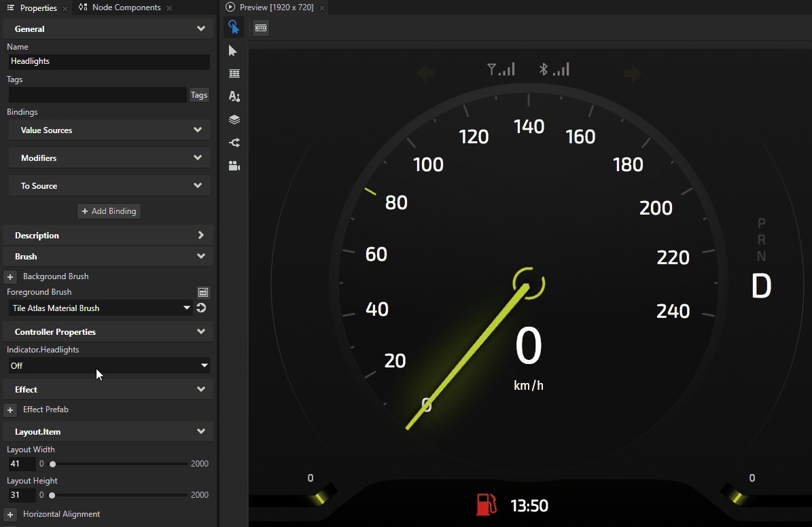Open the Indicator.Headlights dropdown
Viewport: 812px width, 527px height.
[x=109, y=365]
